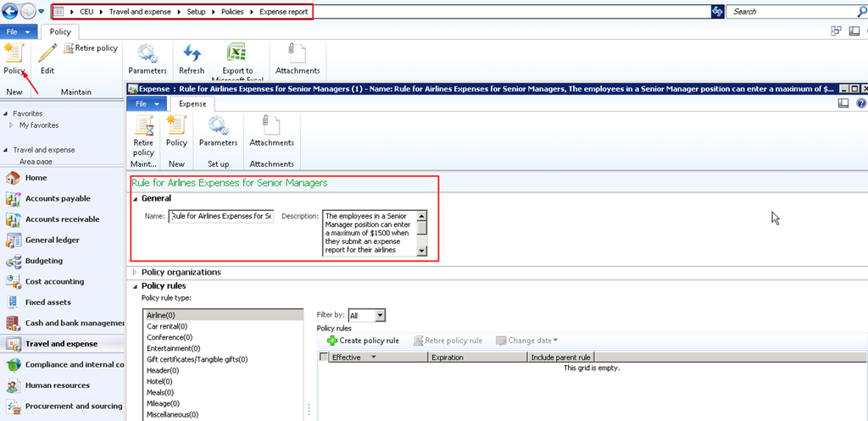
Task: Tick the select-all checkbox in policy rules grid
Action: tap(323, 357)
